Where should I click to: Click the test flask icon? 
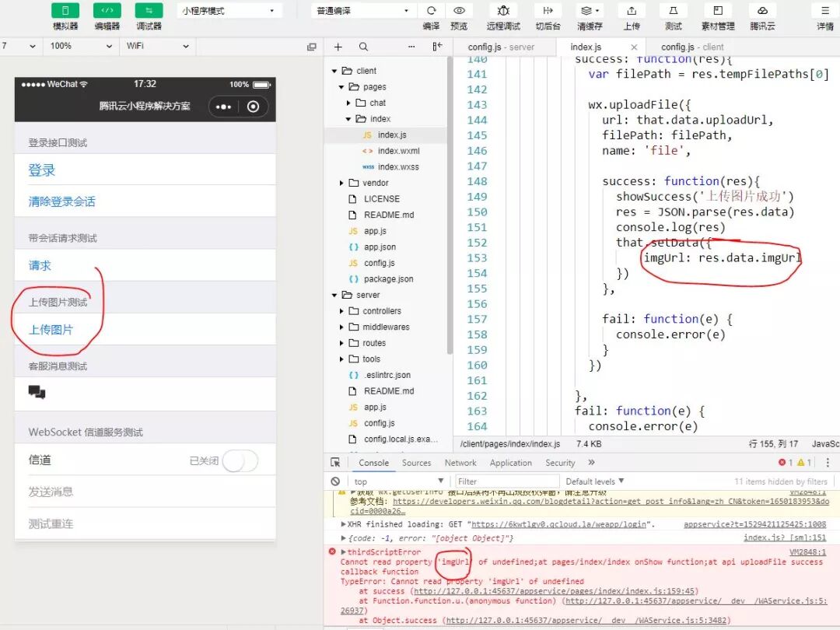tap(674, 11)
